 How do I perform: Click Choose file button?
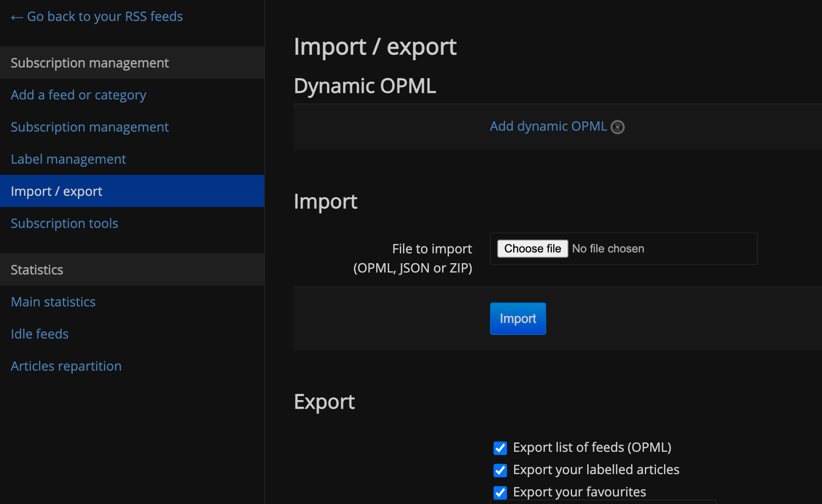click(x=532, y=248)
